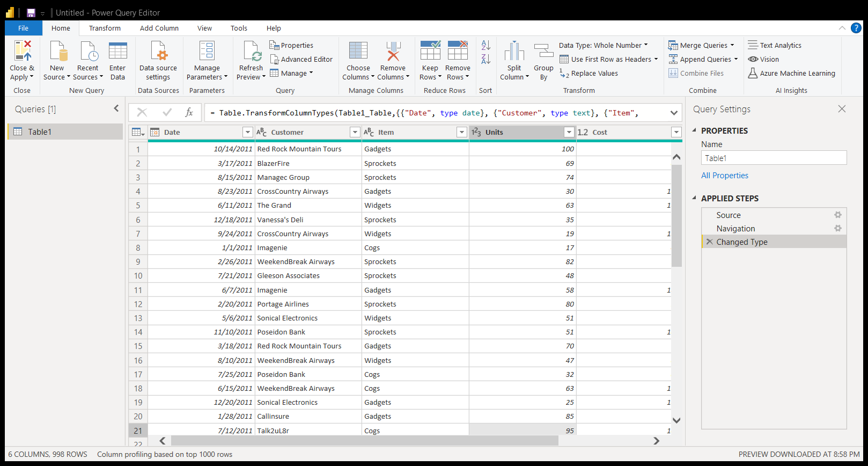Click the table select-all corner button
Viewport: 868px width, 466px height.
tap(138, 132)
